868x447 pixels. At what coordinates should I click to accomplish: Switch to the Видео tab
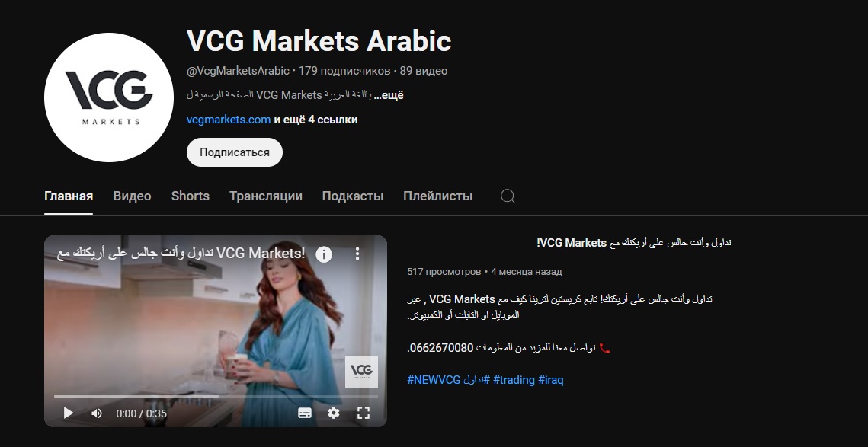(x=133, y=196)
